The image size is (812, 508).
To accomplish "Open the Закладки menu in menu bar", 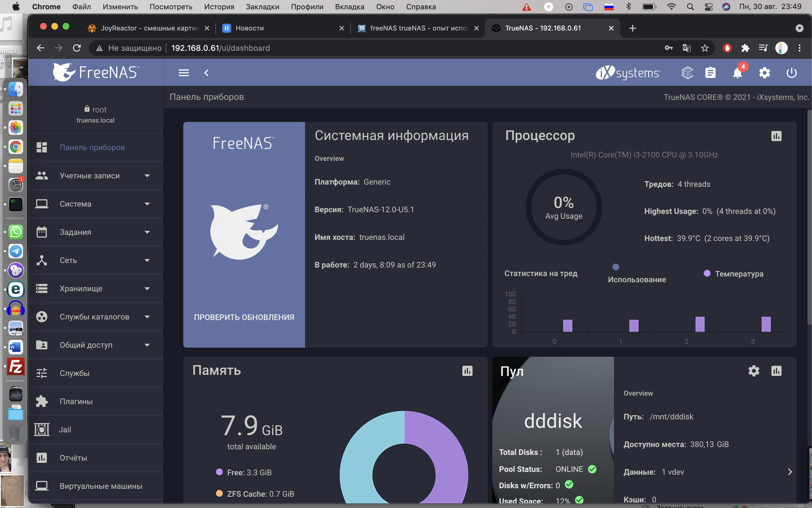I will pyautogui.click(x=262, y=7).
